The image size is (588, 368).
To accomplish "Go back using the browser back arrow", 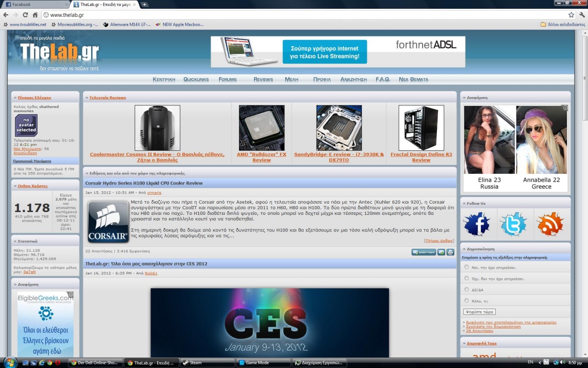I will [x=6, y=15].
